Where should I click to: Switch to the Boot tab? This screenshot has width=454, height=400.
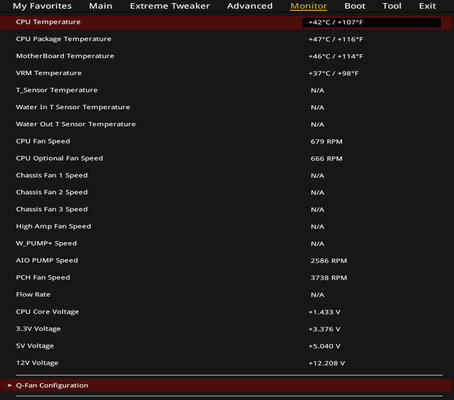tap(355, 6)
